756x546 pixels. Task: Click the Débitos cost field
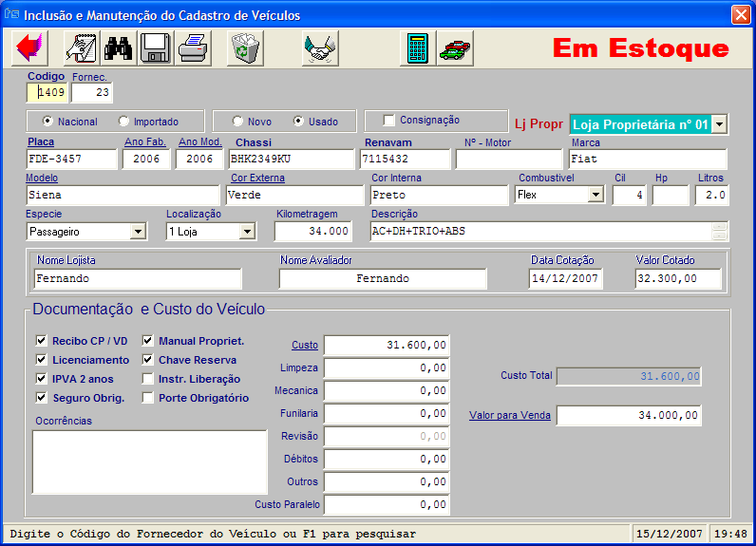(387, 459)
